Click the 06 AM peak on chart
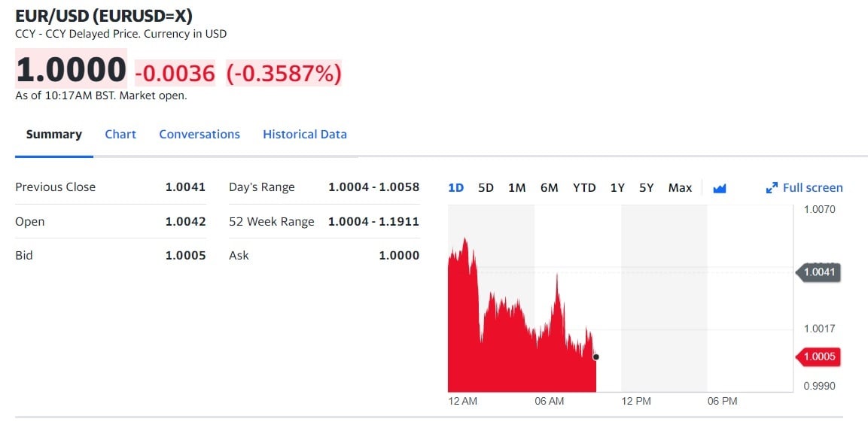Image resolution: width=868 pixels, height=434 pixels. pos(557,277)
